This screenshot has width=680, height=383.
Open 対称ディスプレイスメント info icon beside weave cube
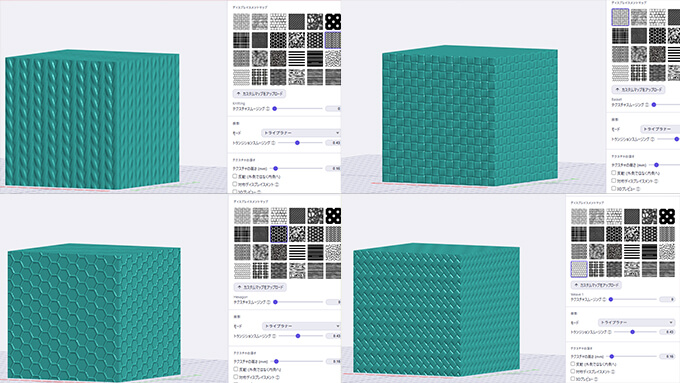click(x=612, y=372)
